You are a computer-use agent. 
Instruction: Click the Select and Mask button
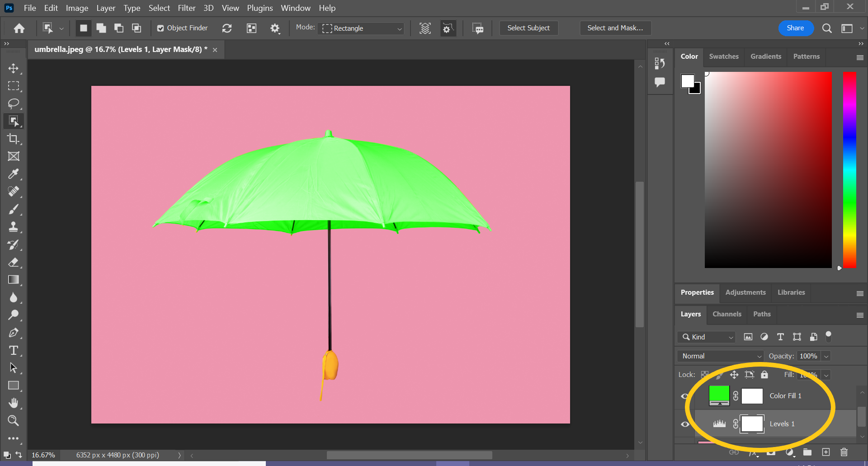click(615, 28)
